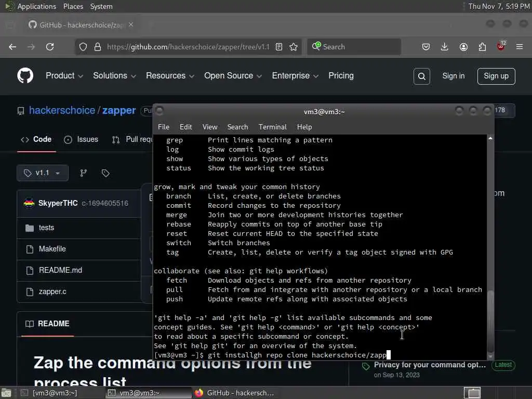Open the terminal Edit menu
The width and height of the screenshot is (532, 399).
(x=186, y=127)
